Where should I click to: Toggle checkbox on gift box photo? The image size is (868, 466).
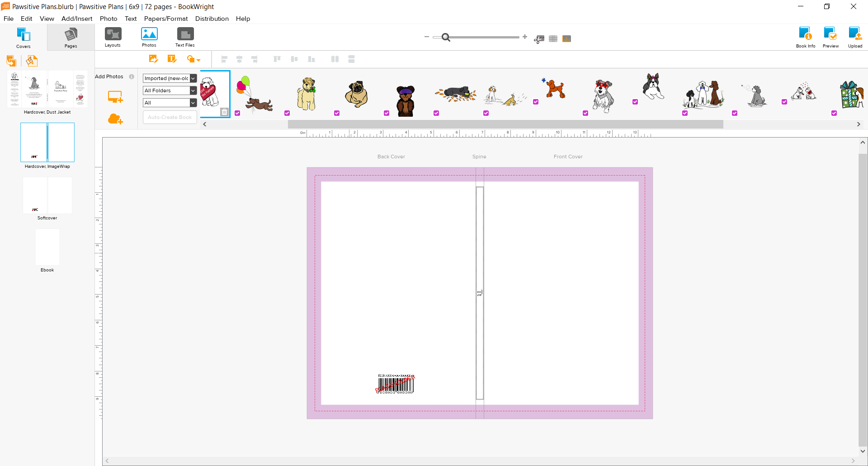point(834,113)
